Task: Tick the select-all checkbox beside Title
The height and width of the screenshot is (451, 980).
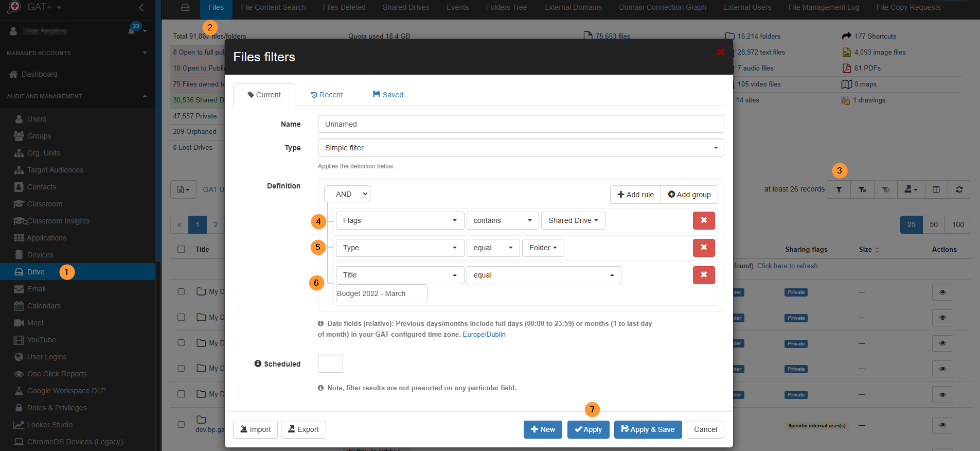Action: (x=181, y=249)
